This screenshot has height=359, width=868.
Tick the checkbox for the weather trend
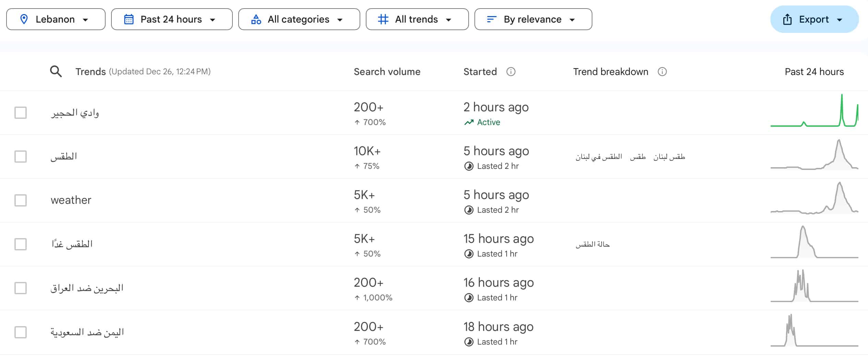pyautogui.click(x=21, y=200)
